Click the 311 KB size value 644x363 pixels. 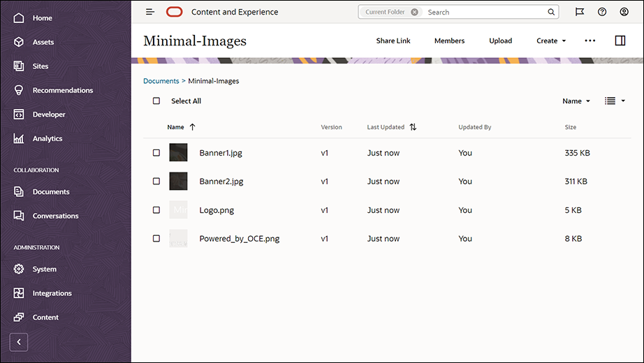tap(576, 181)
